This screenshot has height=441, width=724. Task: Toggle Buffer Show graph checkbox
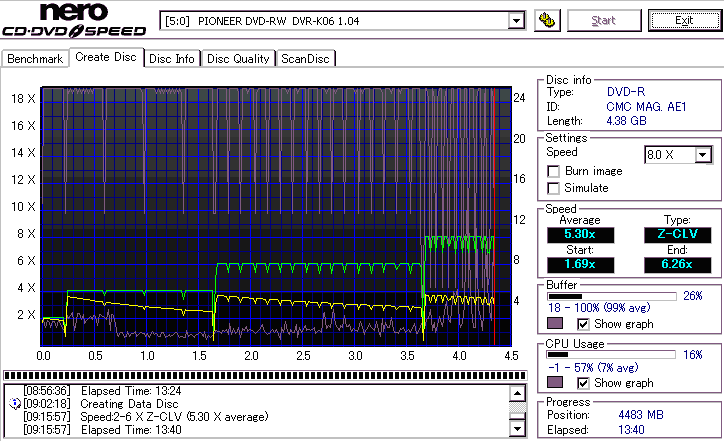[x=583, y=324]
